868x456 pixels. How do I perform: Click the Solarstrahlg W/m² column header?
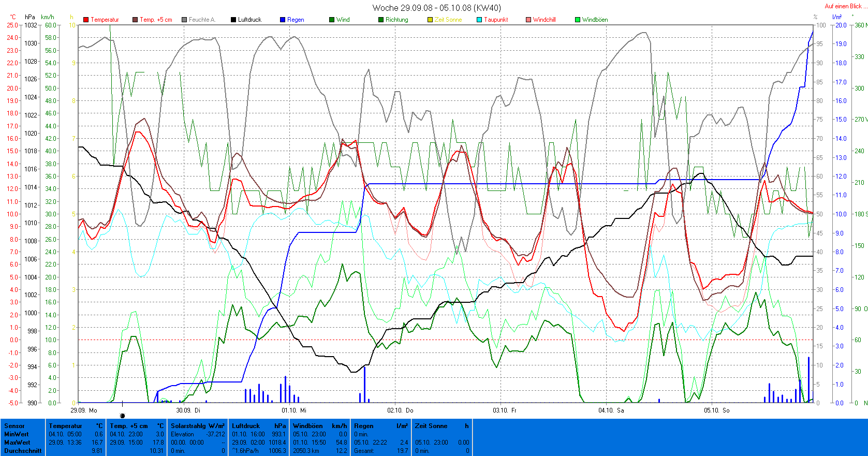tap(198, 426)
